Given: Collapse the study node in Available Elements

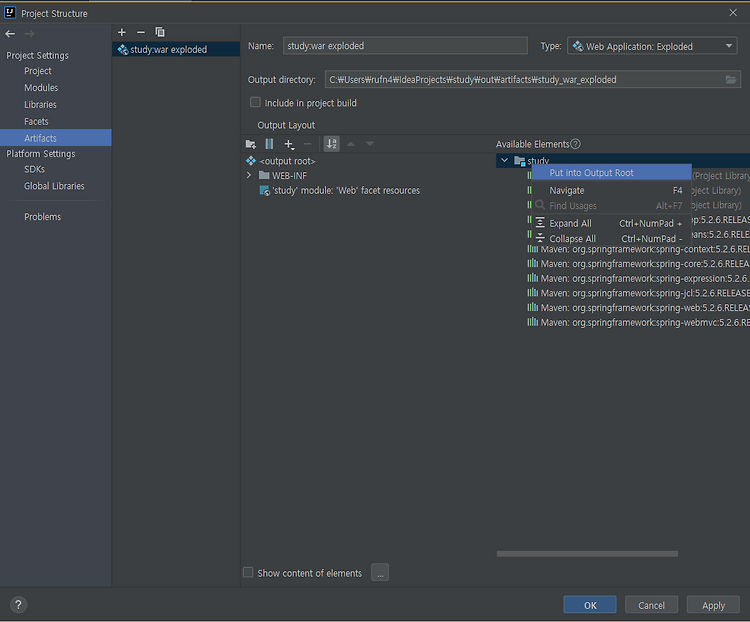Looking at the screenshot, I should coord(504,160).
